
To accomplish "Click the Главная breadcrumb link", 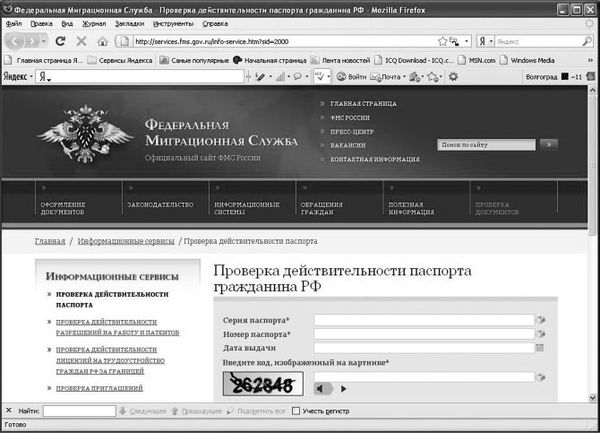I will 50,242.
